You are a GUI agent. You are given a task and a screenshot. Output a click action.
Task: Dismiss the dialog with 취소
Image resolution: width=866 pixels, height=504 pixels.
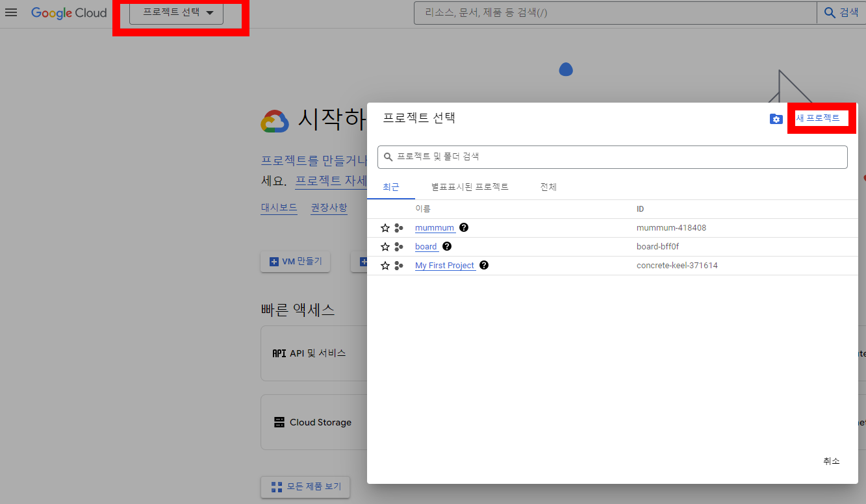point(831,461)
